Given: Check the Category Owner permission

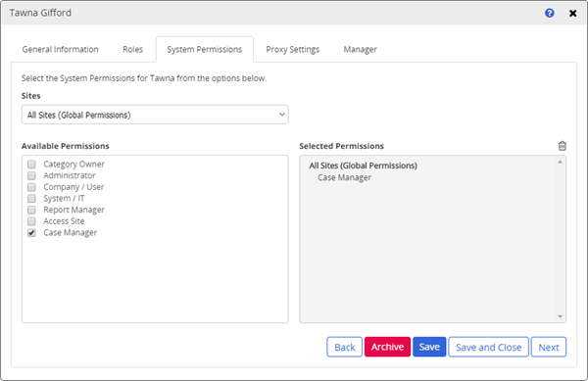Looking at the screenshot, I should point(31,165).
